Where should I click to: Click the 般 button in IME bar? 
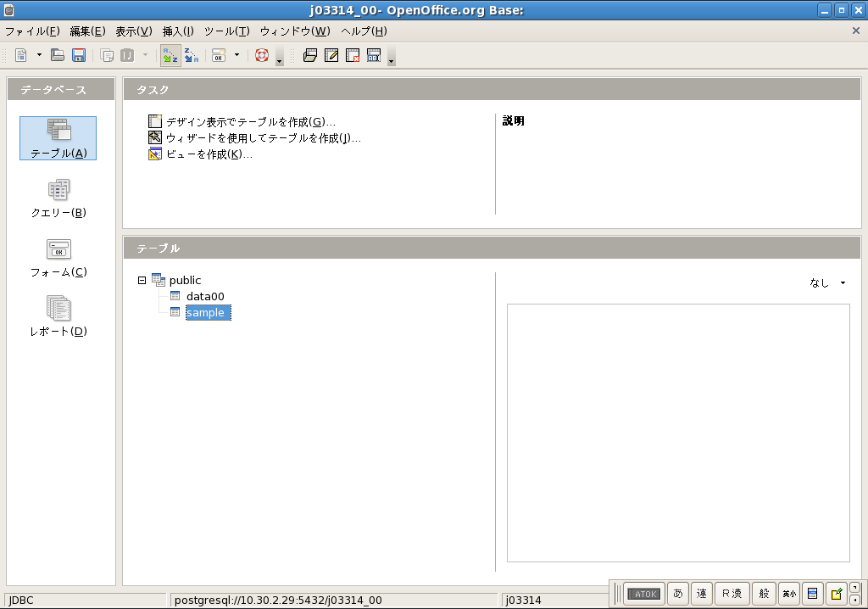(764, 594)
